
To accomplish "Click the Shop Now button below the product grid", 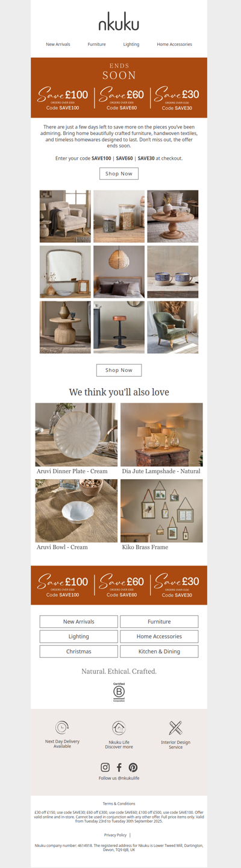I will point(119,370).
